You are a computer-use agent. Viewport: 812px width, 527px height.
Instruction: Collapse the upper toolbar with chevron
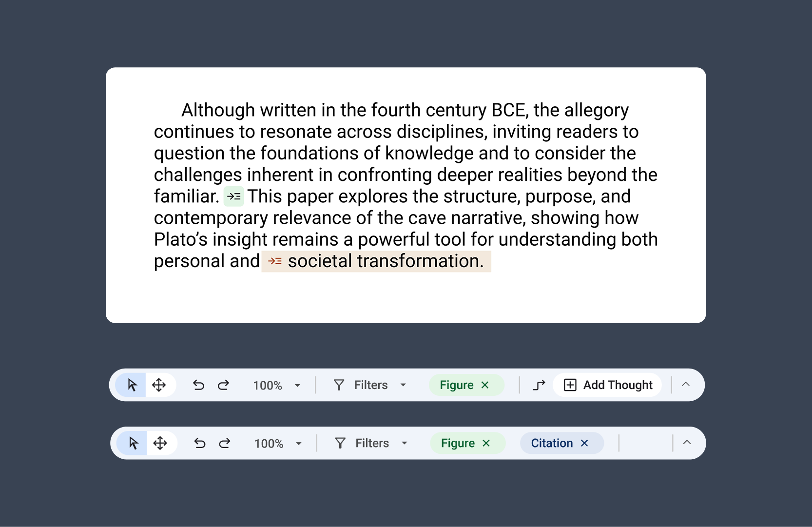(x=686, y=384)
